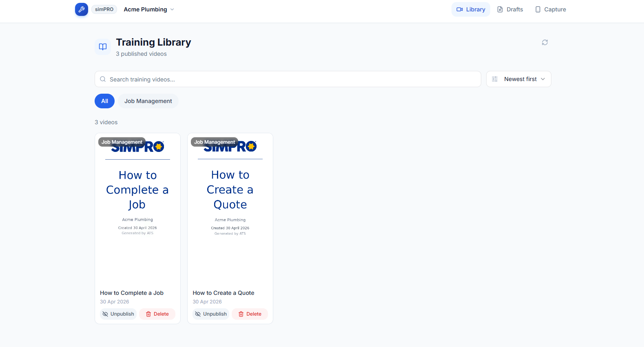The width and height of the screenshot is (644, 347).
Task: Click the 30 Apr 2026 date under Create a Quote
Action: (x=207, y=302)
